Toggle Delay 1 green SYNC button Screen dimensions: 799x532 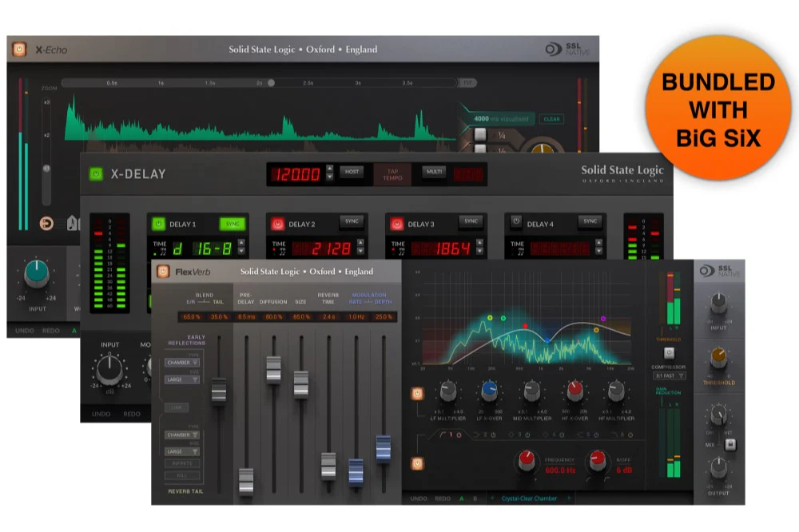tap(233, 224)
